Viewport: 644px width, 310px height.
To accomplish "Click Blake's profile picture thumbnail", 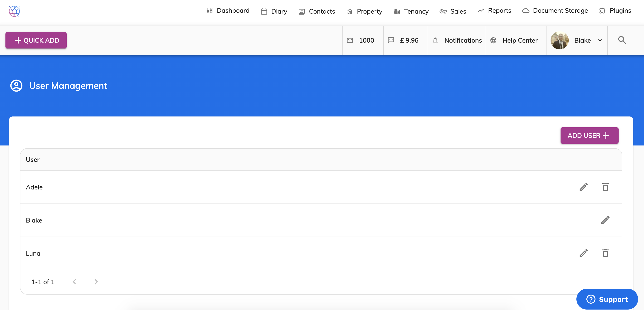I will (560, 40).
